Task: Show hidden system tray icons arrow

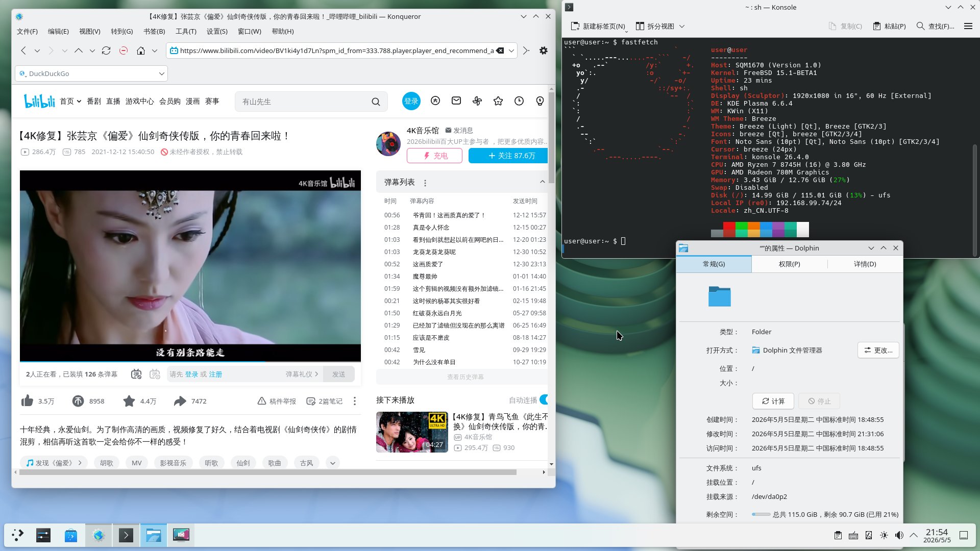Action: (x=914, y=535)
